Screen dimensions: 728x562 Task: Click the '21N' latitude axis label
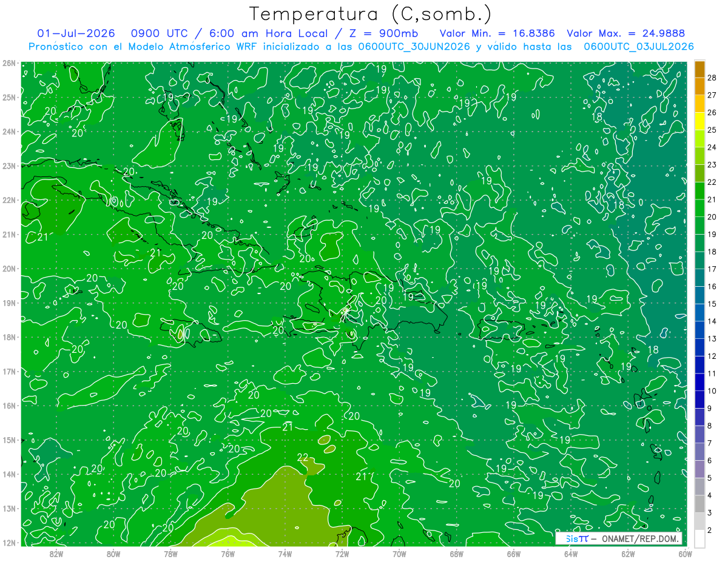tap(10, 234)
